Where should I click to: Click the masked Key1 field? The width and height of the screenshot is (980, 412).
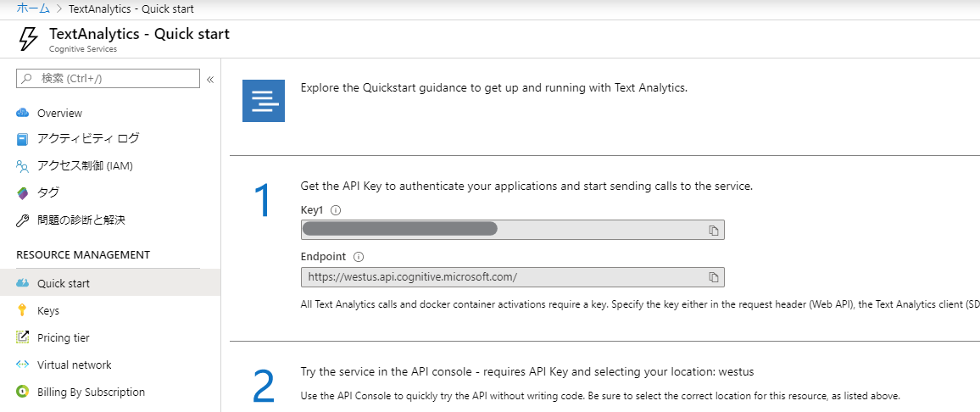[500, 231]
